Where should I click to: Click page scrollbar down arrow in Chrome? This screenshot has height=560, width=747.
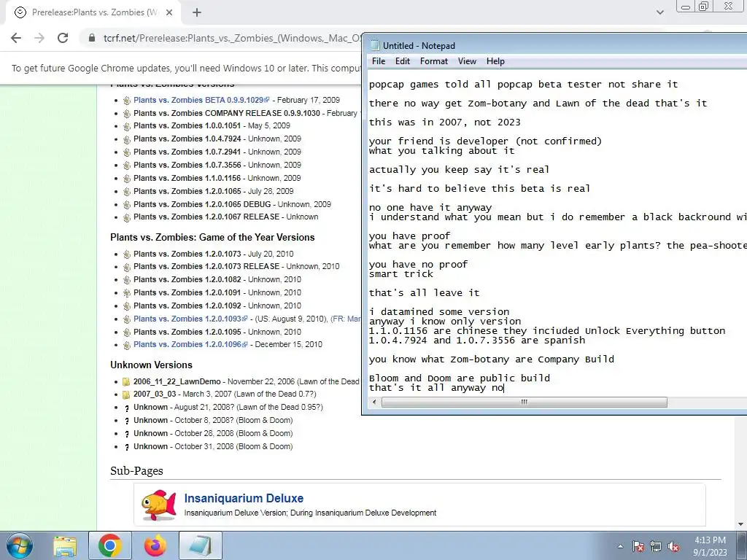tap(741, 524)
